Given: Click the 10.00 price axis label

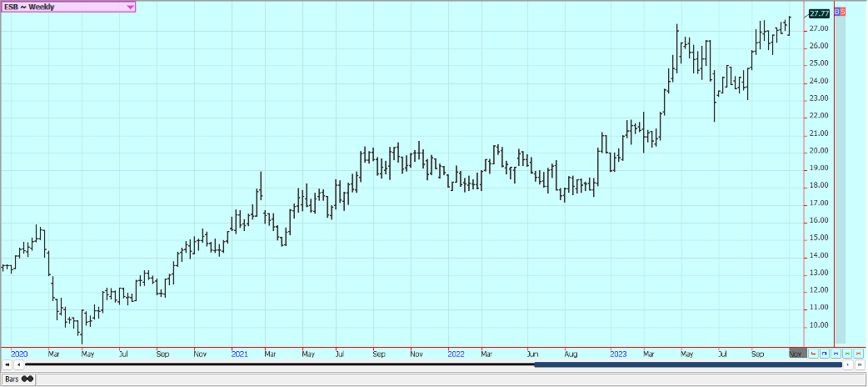Looking at the screenshot, I should coord(820,325).
